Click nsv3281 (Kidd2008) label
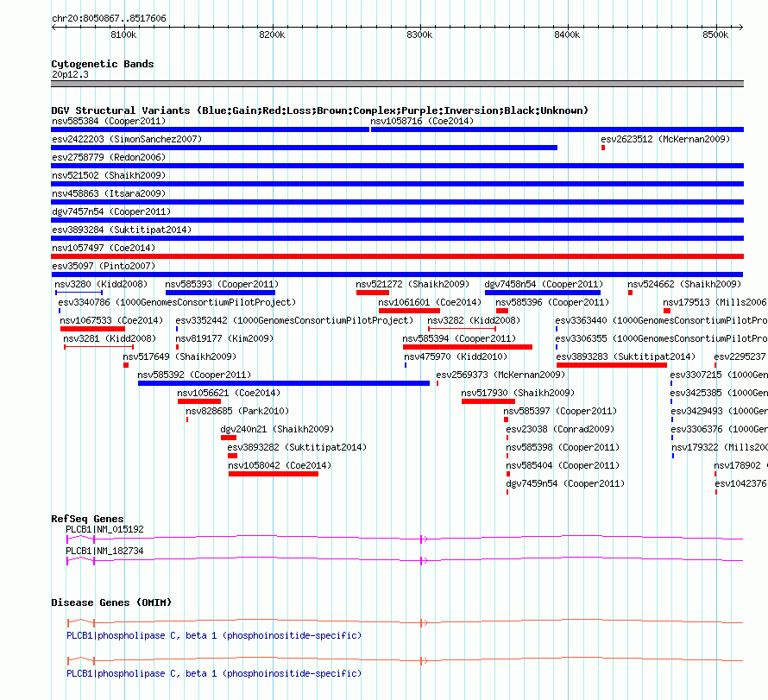The height and width of the screenshot is (700, 768). click(x=110, y=338)
